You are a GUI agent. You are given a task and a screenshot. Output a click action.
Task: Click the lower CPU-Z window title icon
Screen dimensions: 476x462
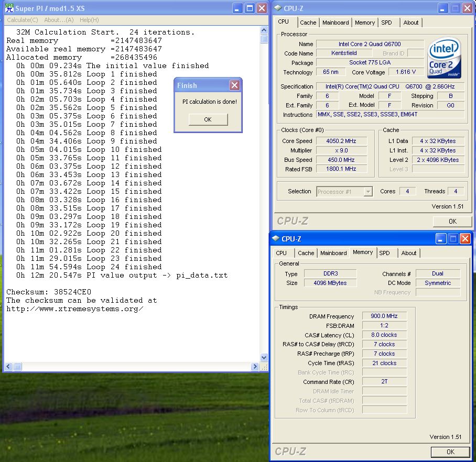tap(276, 238)
